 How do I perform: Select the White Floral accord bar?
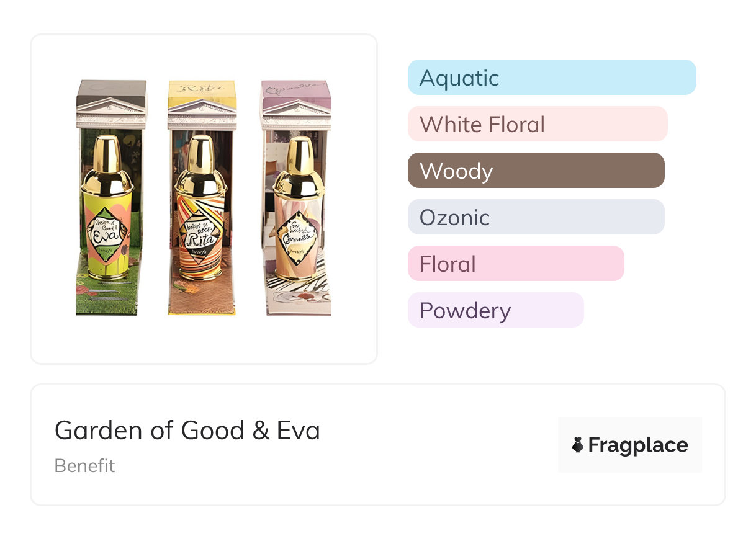coord(537,124)
